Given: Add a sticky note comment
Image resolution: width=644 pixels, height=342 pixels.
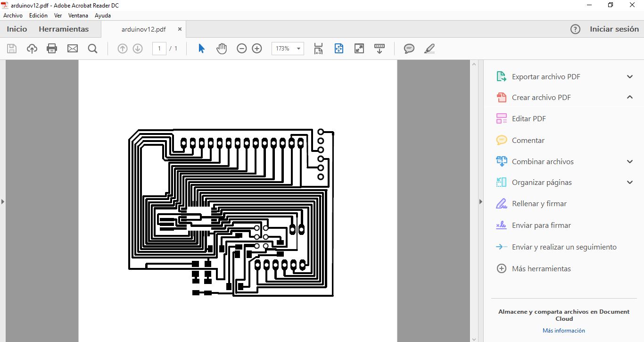Looking at the screenshot, I should pyautogui.click(x=409, y=48).
